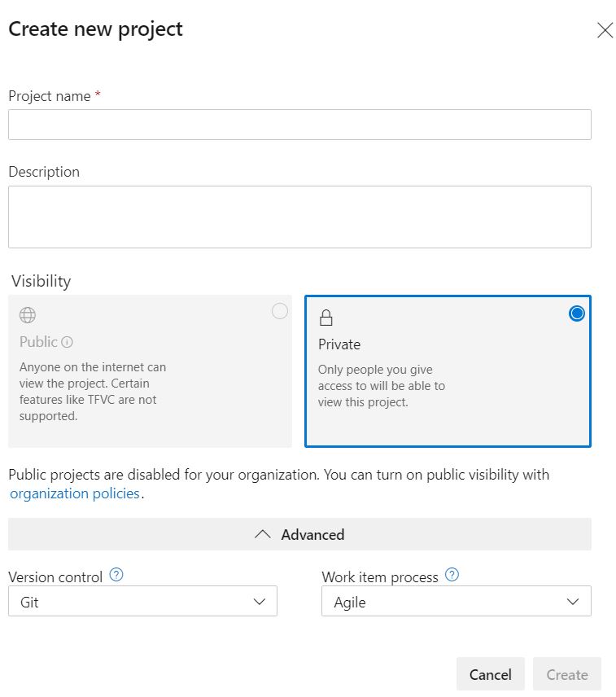Select the Private visibility radio button

coord(576,313)
